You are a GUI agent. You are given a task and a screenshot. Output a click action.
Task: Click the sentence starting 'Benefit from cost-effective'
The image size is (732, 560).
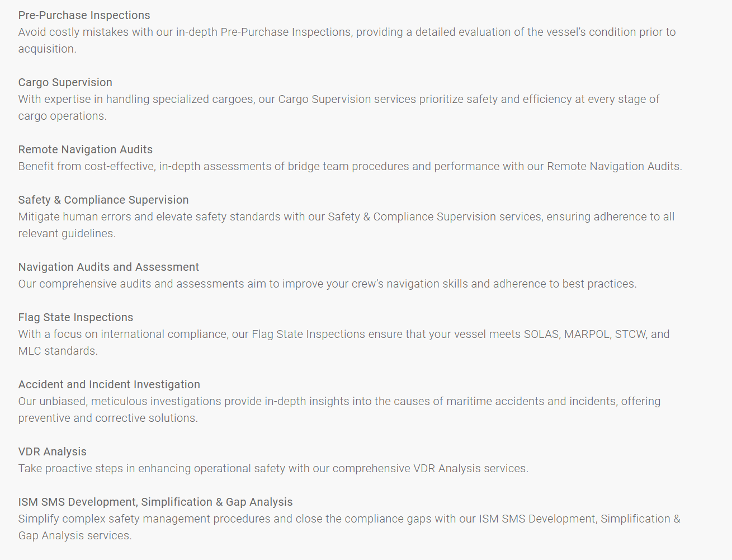(350, 166)
